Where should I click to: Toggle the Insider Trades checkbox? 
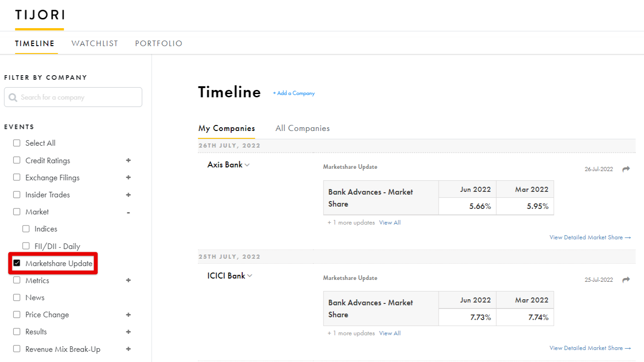tap(17, 195)
